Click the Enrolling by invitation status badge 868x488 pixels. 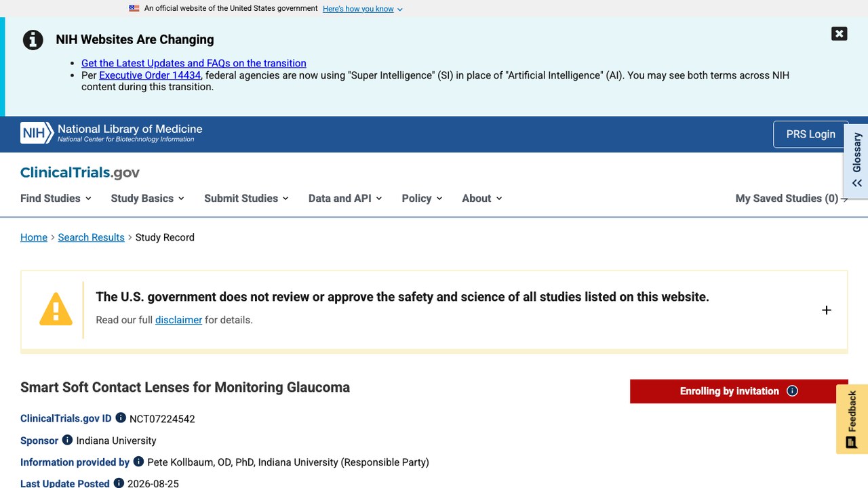738,391
